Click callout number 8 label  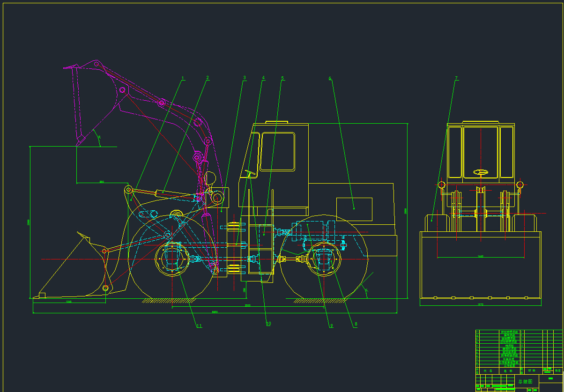356,324
